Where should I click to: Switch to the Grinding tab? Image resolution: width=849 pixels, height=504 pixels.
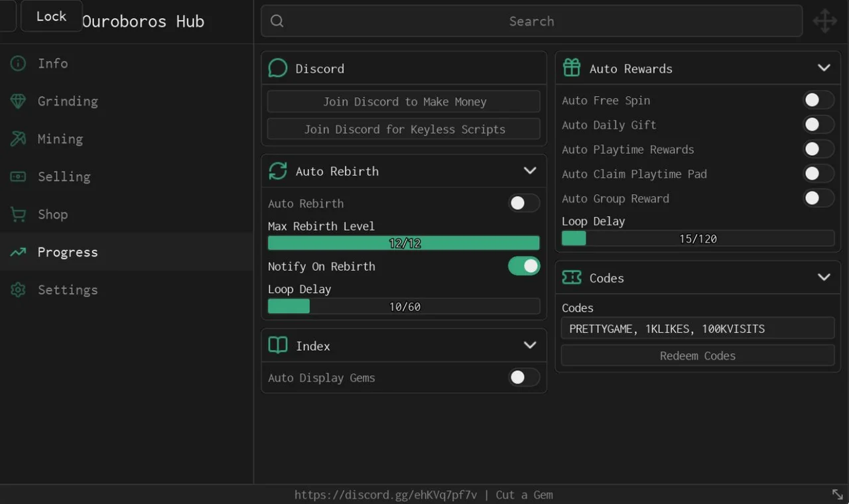pos(126,101)
